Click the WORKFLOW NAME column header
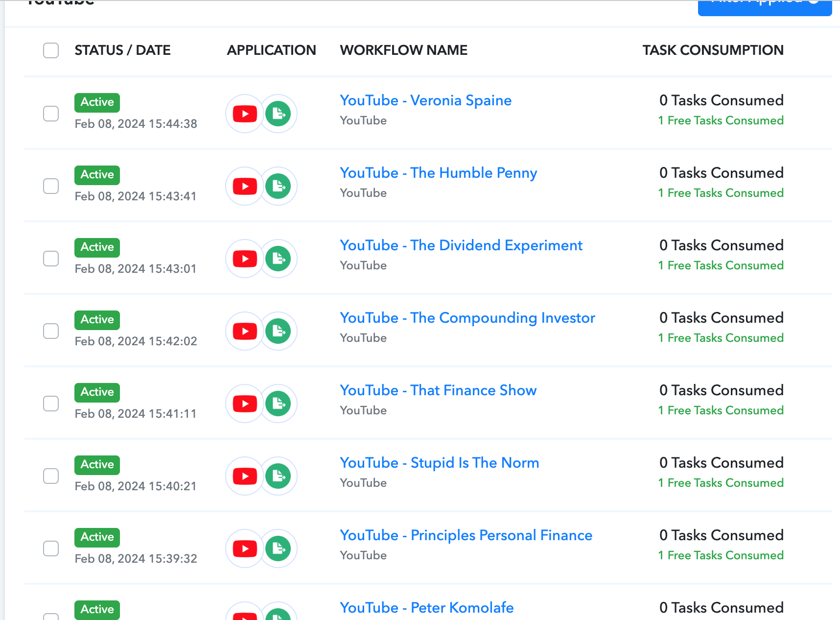Image resolution: width=840 pixels, height=620 pixels. pos(404,50)
